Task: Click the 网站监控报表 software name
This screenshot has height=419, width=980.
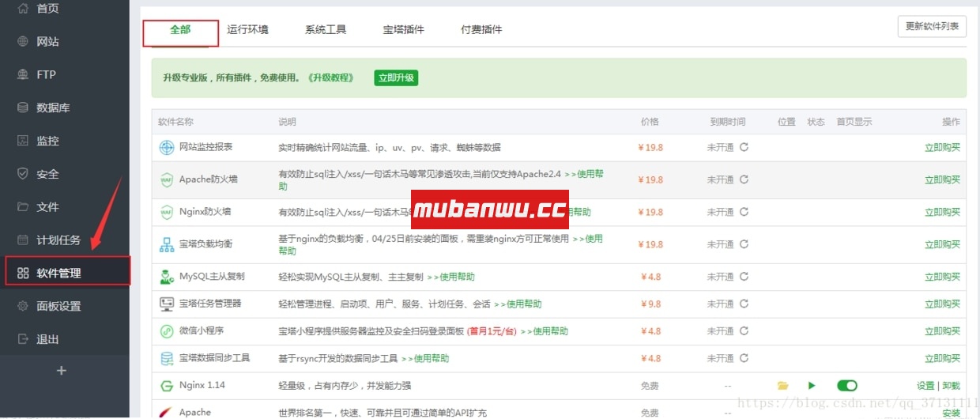Action: pos(205,147)
